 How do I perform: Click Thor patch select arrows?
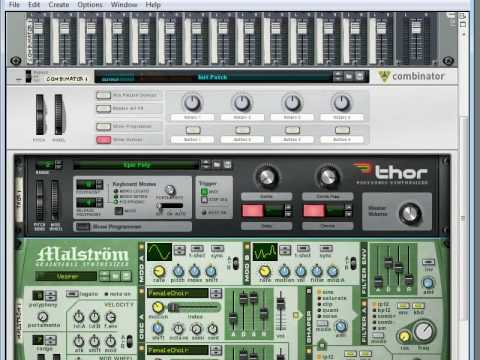coord(206,164)
